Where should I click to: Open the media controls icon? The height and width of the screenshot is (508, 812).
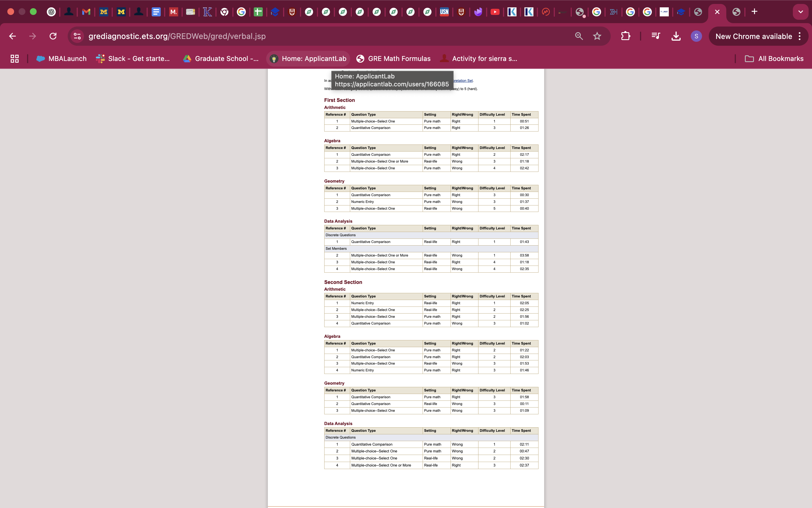(656, 36)
